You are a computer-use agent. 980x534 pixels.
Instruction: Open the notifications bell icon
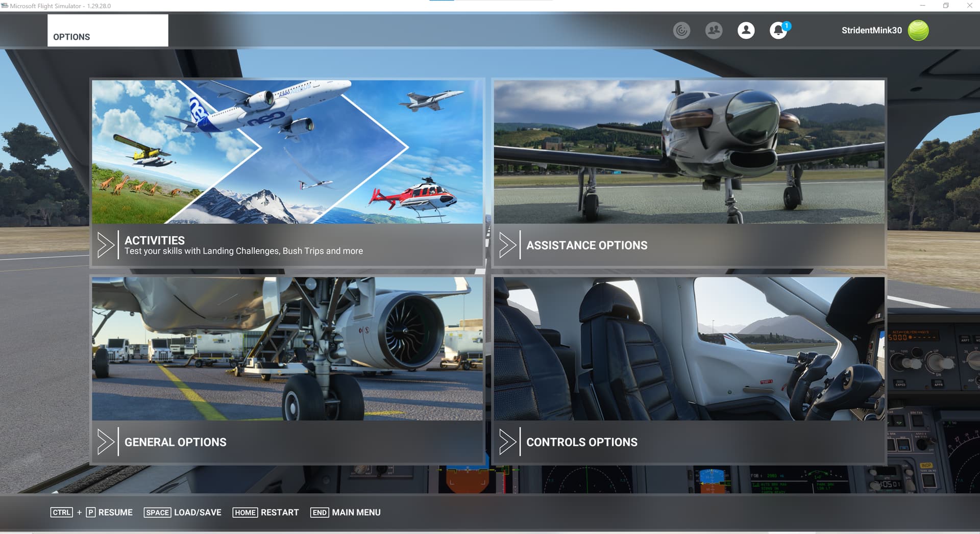[777, 31]
